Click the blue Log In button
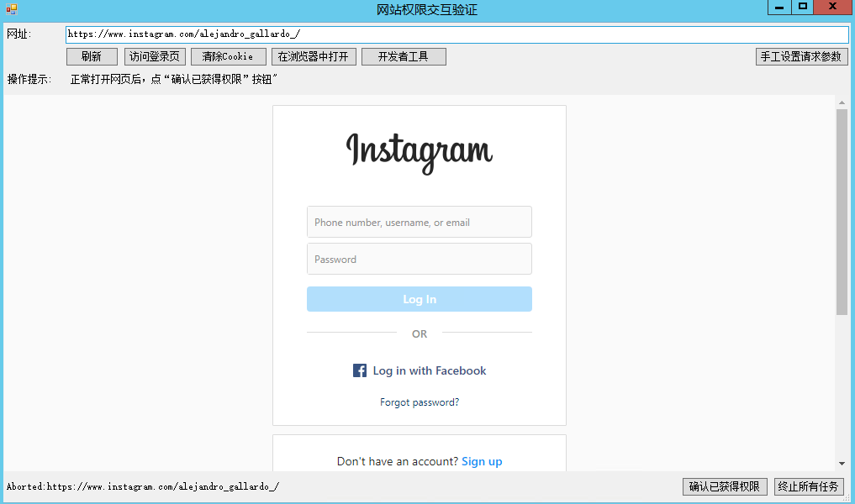This screenshot has width=855, height=504. (x=420, y=299)
